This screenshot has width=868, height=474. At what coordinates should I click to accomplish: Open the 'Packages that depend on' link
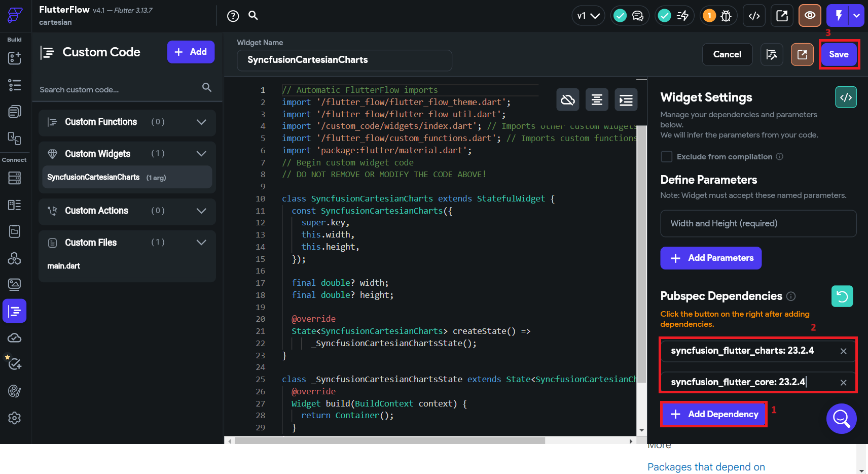(x=706, y=467)
